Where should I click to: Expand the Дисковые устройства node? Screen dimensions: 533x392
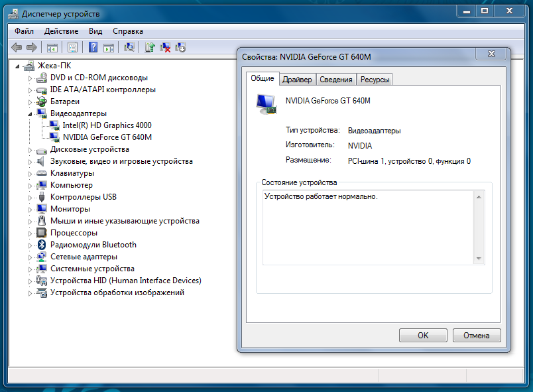click(30, 150)
